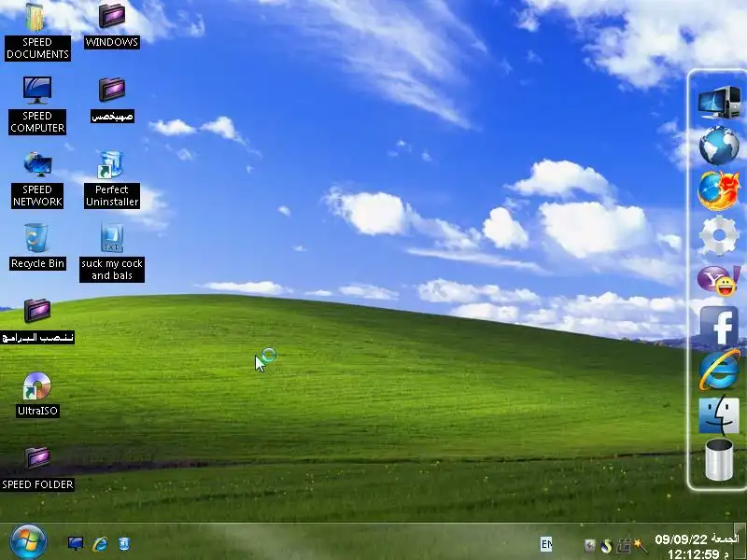This screenshot has width=747, height=560.
Task: Launch the UltraISO desktop shortcut
Action: tap(37, 394)
